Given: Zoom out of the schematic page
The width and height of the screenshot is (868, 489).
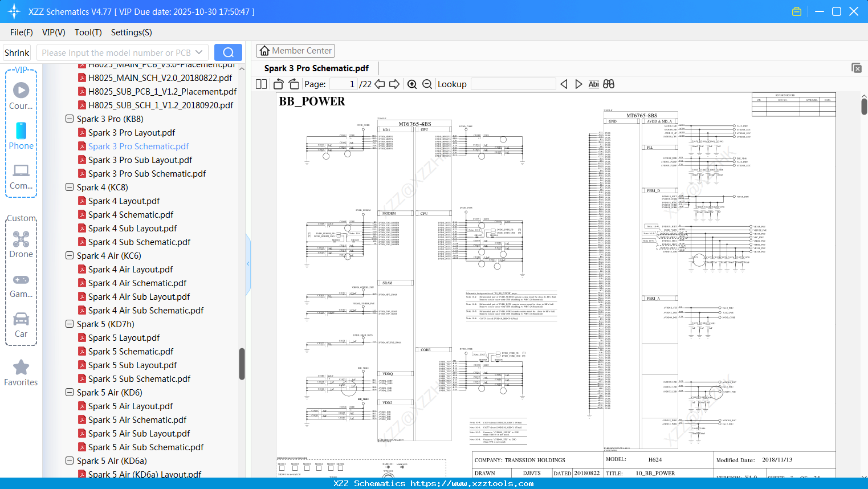Looking at the screenshot, I should pyautogui.click(x=426, y=84).
